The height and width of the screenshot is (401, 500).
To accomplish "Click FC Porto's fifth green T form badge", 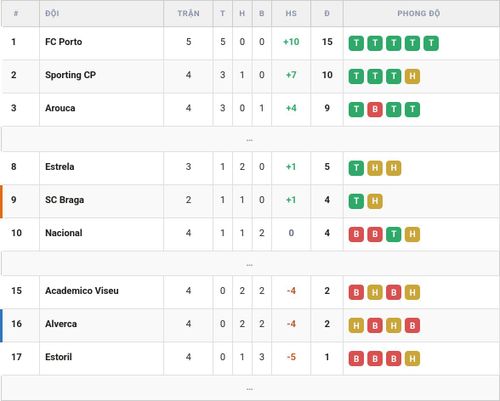I will 431,43.
